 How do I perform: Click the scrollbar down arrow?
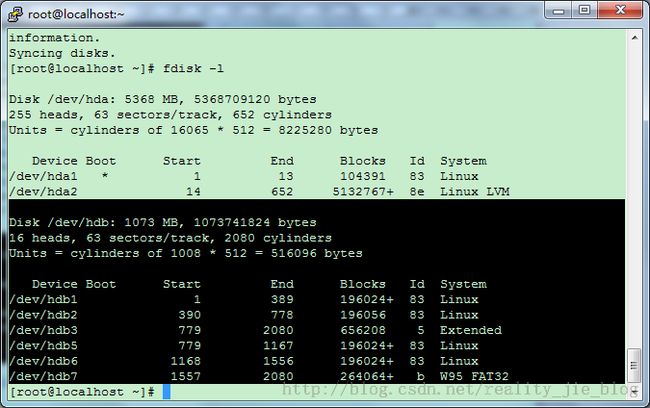point(634,391)
